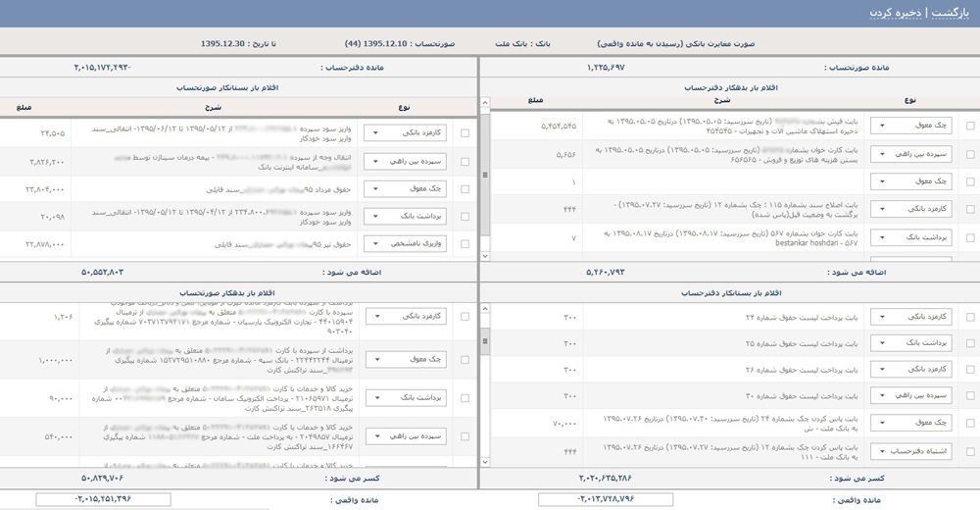The height and width of the screenshot is (510, 980).
Task: Open برداشت بانک dropdown in 90,000 row
Action: [405, 398]
